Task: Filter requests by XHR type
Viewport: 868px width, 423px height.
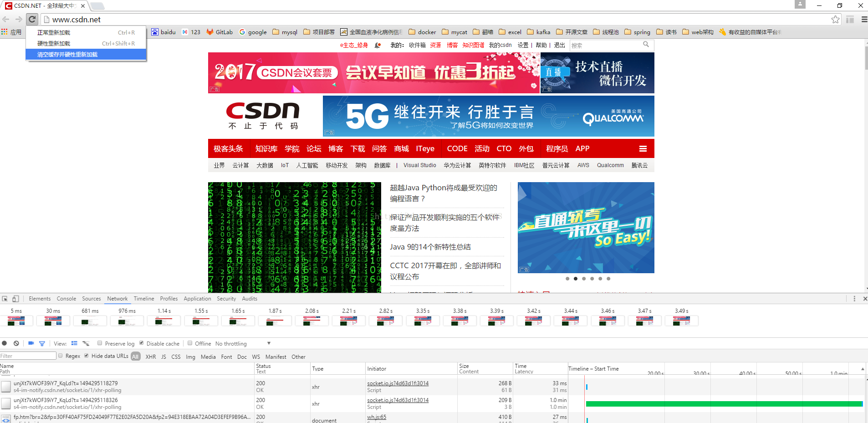Action: (151, 357)
